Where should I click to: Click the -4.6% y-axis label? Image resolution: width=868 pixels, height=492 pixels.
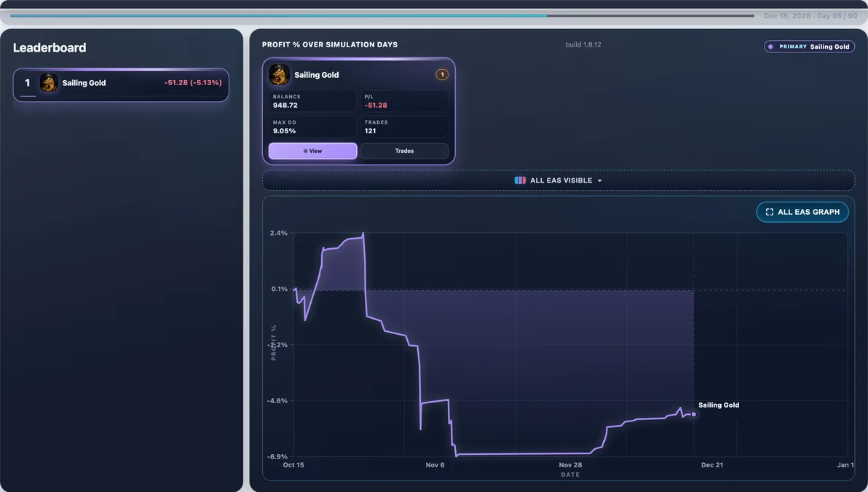point(277,401)
